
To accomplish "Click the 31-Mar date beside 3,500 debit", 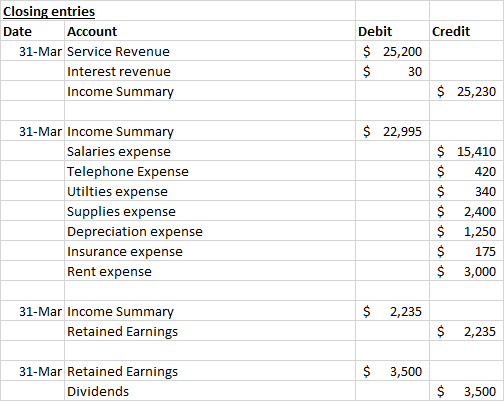I will point(33,371).
